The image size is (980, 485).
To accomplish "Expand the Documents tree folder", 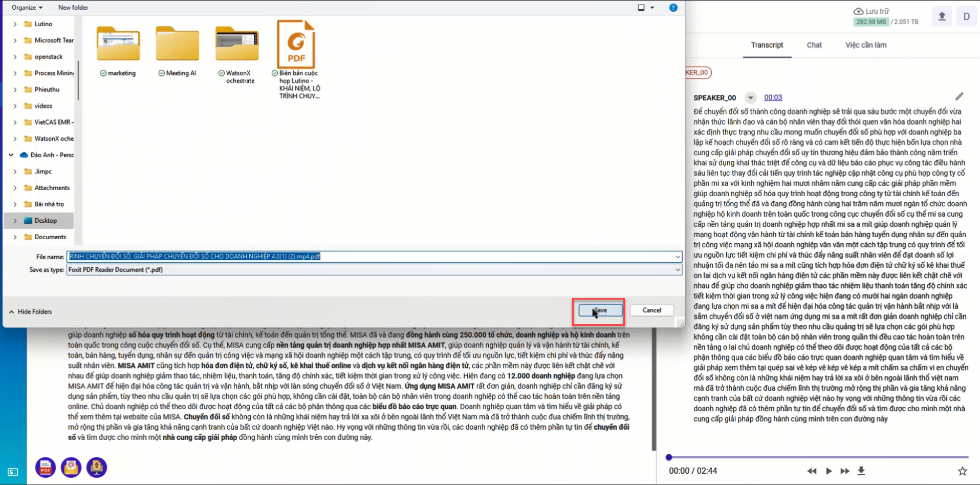I will tap(15, 237).
